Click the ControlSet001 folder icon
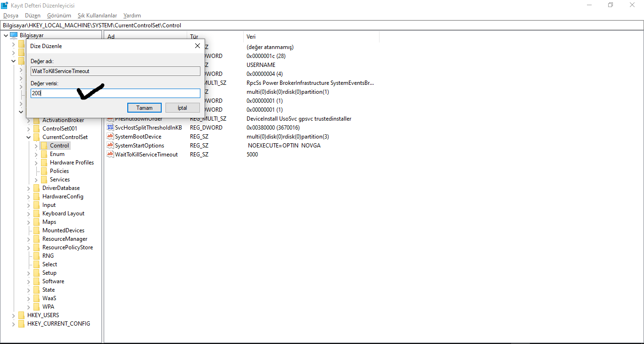The height and width of the screenshot is (344, 644). (x=37, y=129)
